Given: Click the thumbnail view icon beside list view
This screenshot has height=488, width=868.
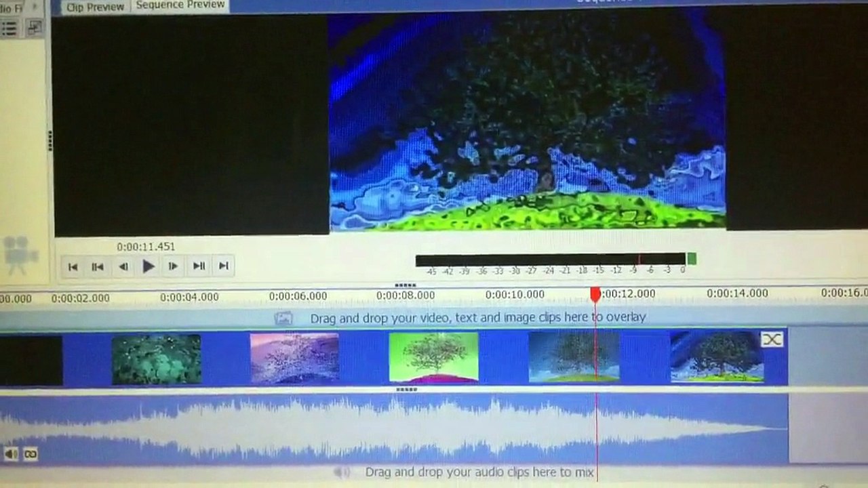Looking at the screenshot, I should click(x=33, y=28).
